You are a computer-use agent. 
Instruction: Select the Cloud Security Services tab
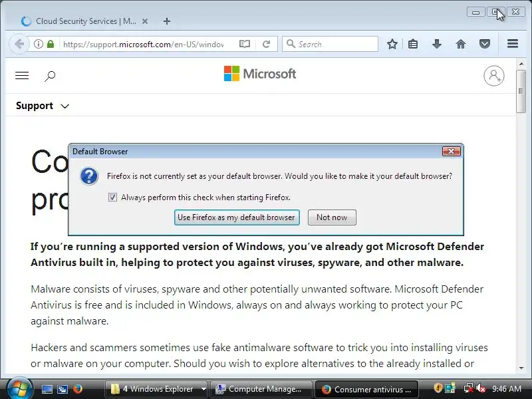[x=85, y=21]
